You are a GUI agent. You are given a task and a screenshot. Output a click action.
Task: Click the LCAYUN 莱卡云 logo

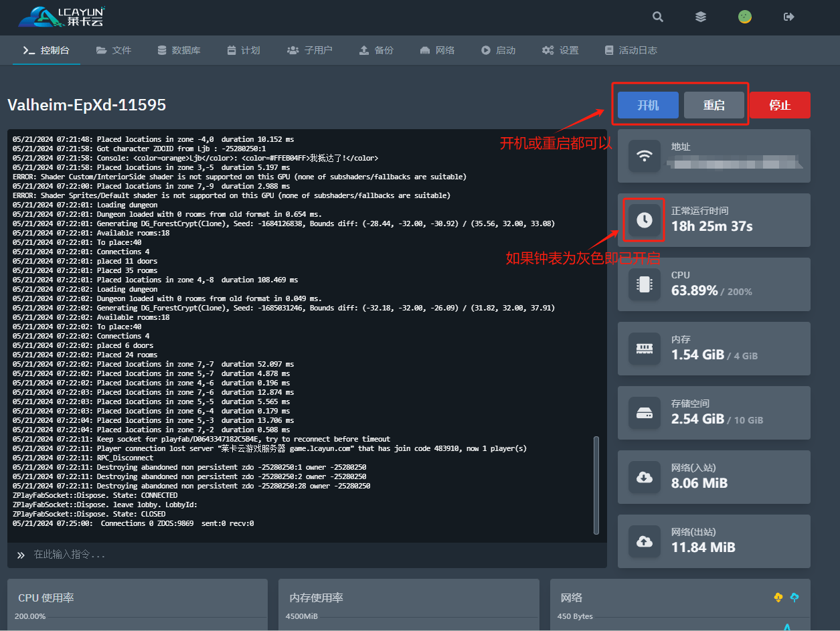coord(62,17)
